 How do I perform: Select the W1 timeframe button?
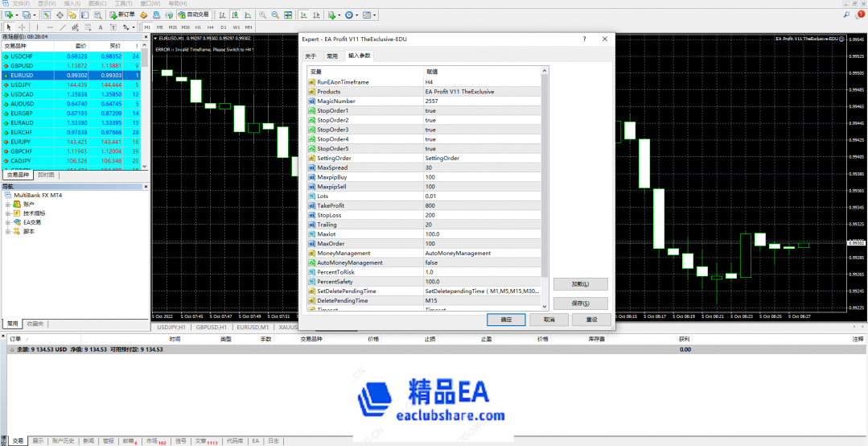[x=237, y=27]
